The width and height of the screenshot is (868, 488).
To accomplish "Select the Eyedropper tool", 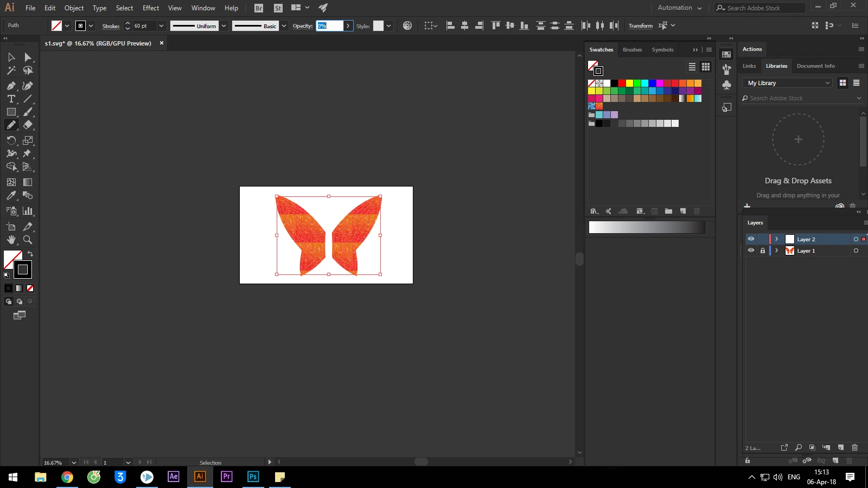I will pyautogui.click(x=11, y=195).
